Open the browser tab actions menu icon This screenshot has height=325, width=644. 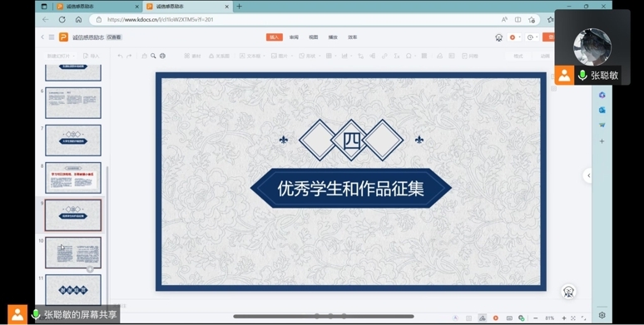pos(44,6)
